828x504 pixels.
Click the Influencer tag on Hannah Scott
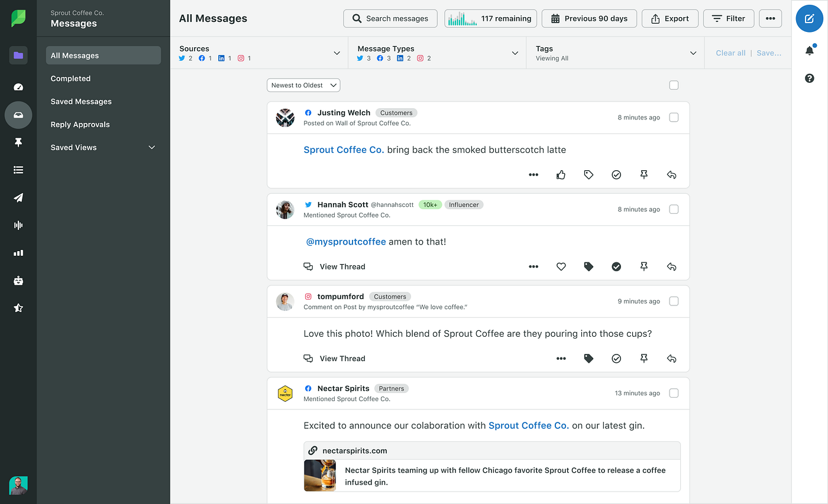(x=464, y=204)
